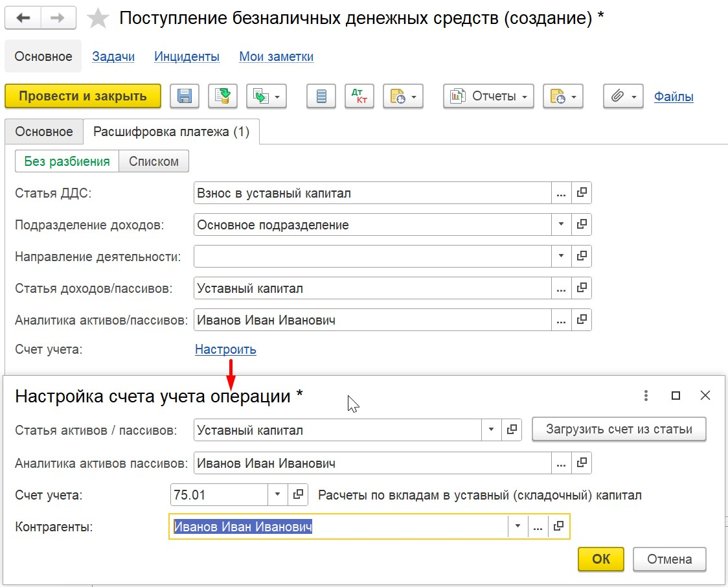Select the Расшифровка платежа (1) tab

coord(172,132)
